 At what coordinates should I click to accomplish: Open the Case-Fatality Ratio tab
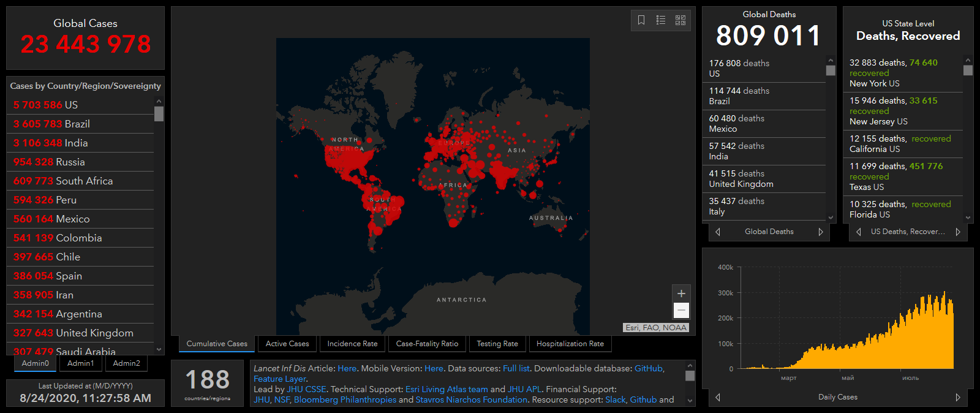(427, 344)
